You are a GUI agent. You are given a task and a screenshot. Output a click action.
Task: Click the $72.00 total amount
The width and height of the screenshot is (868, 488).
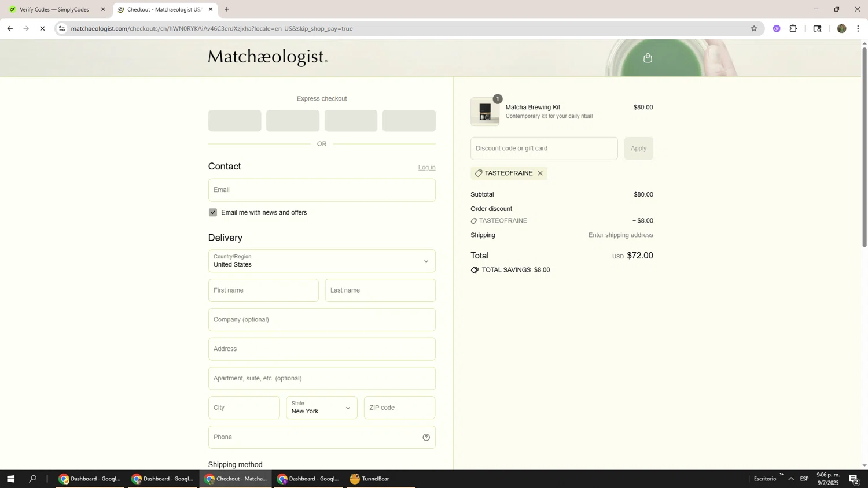pos(640,256)
